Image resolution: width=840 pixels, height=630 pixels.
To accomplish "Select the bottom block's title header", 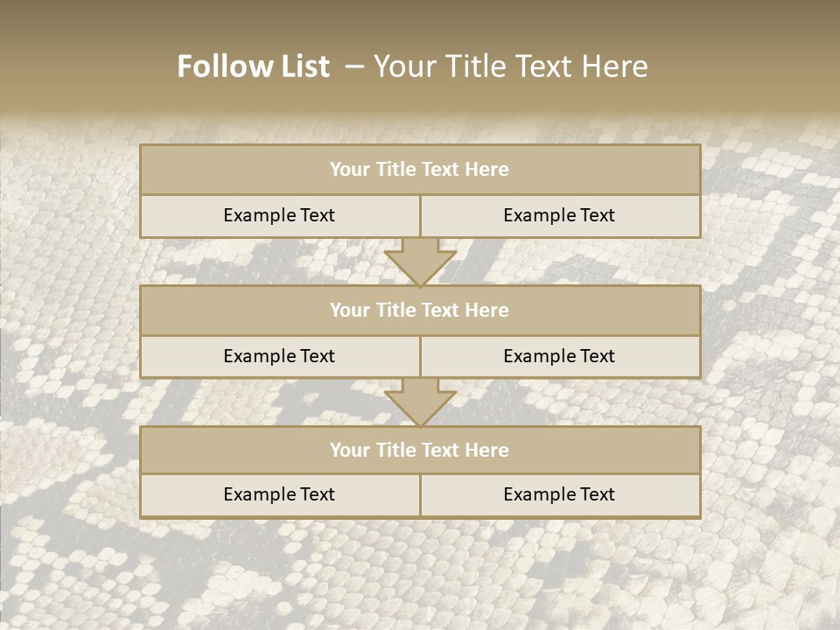I will 420,451.
